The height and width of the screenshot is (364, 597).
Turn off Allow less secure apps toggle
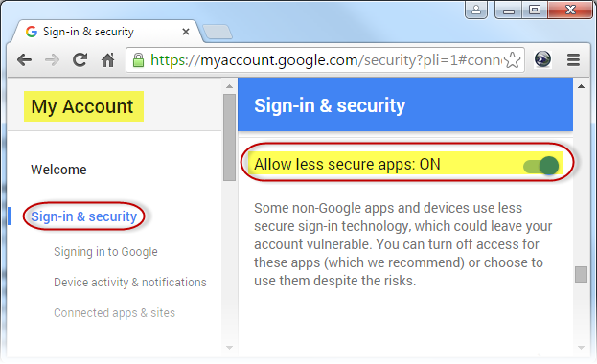click(x=541, y=166)
